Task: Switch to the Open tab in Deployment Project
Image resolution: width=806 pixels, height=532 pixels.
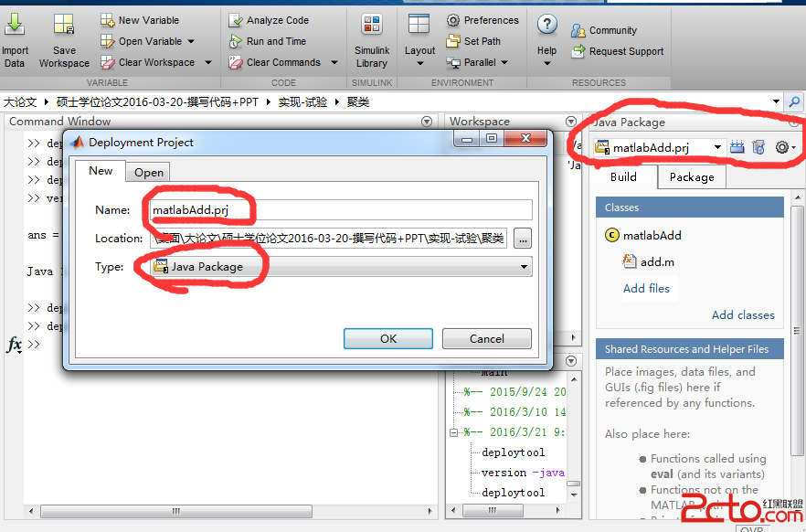Action: pyautogui.click(x=149, y=173)
